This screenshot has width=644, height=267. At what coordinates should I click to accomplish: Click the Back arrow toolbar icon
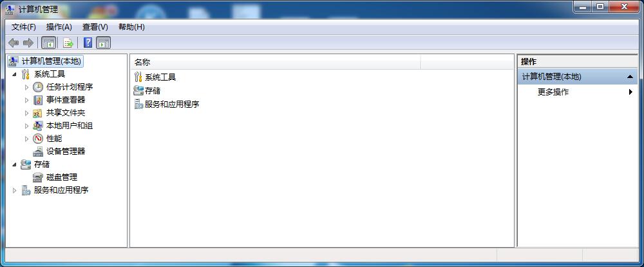click(14, 43)
